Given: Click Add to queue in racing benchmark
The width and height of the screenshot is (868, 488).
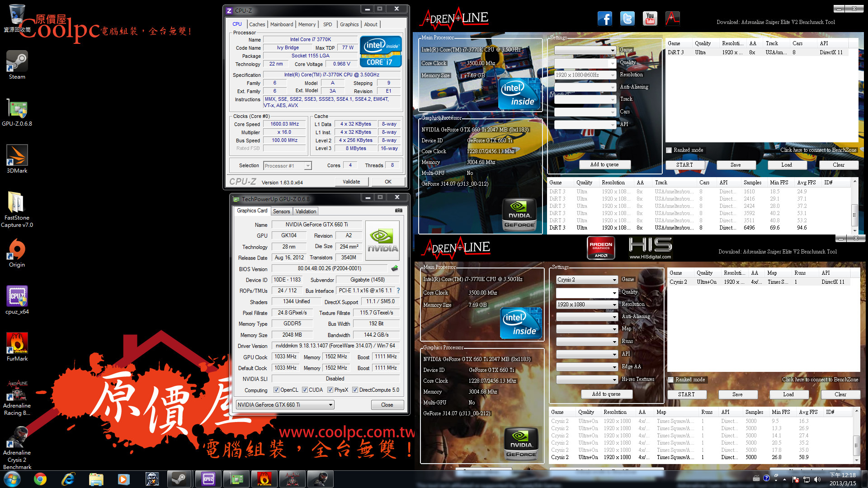Looking at the screenshot, I should pyautogui.click(x=604, y=164).
